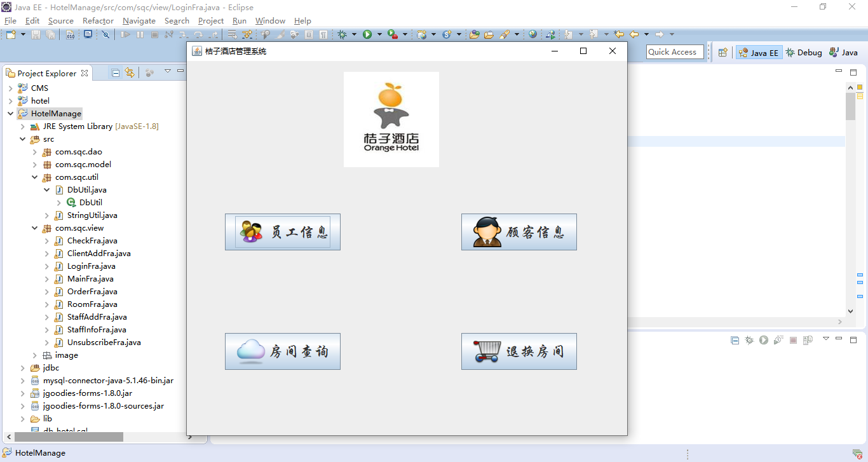
Task: Collapse All in Project Explorer toolbar
Action: pos(116,73)
